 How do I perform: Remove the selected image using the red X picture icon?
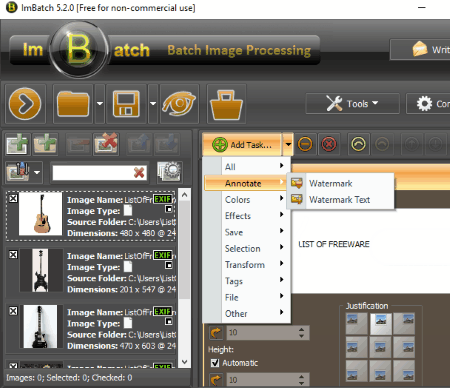tap(106, 144)
